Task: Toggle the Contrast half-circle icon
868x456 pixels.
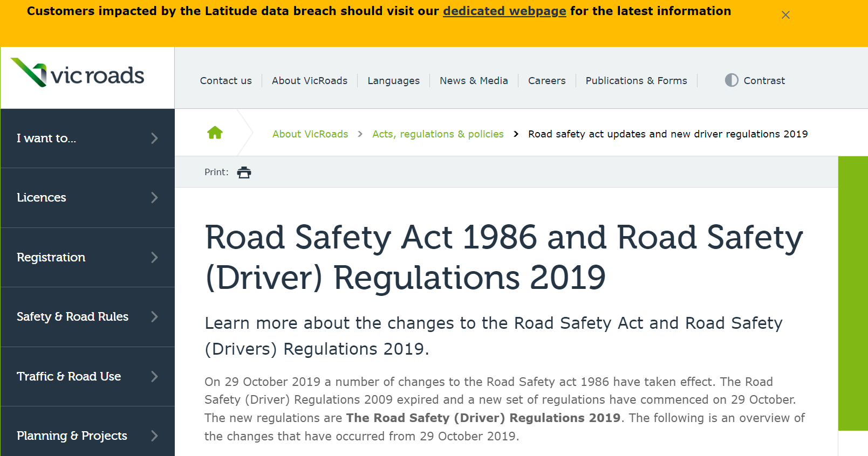Action: click(x=731, y=80)
